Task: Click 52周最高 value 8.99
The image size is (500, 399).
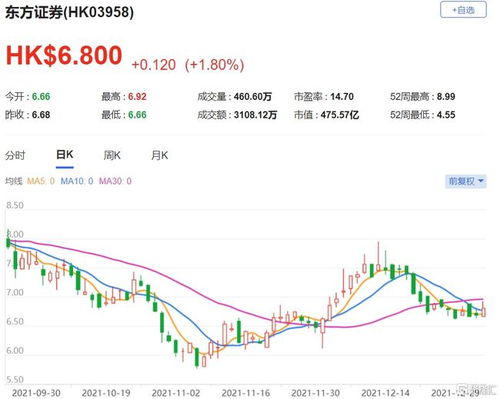Action: [446, 97]
